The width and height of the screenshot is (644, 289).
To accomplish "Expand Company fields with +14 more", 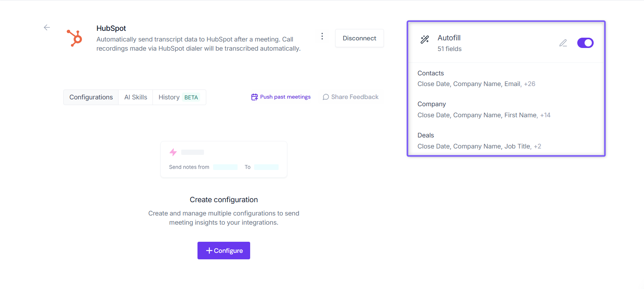I will point(545,115).
